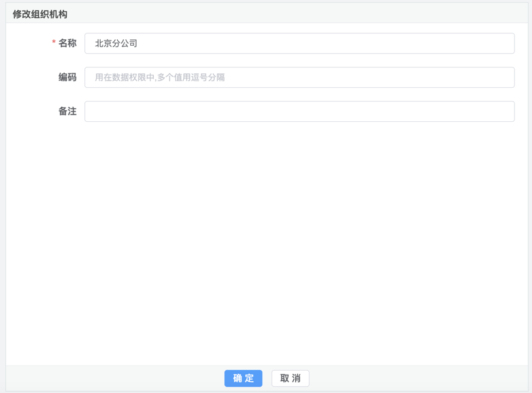
Task: Click the 名称 input field
Action: [299, 43]
